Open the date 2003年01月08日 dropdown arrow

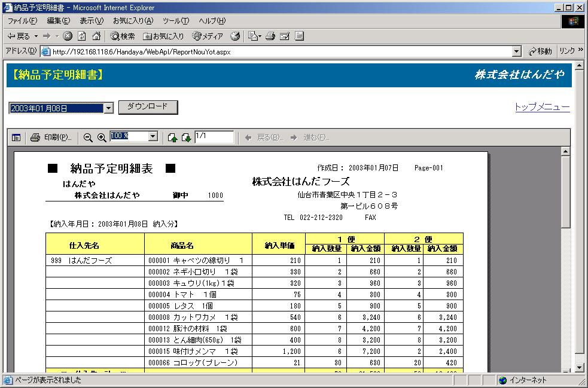pos(108,108)
